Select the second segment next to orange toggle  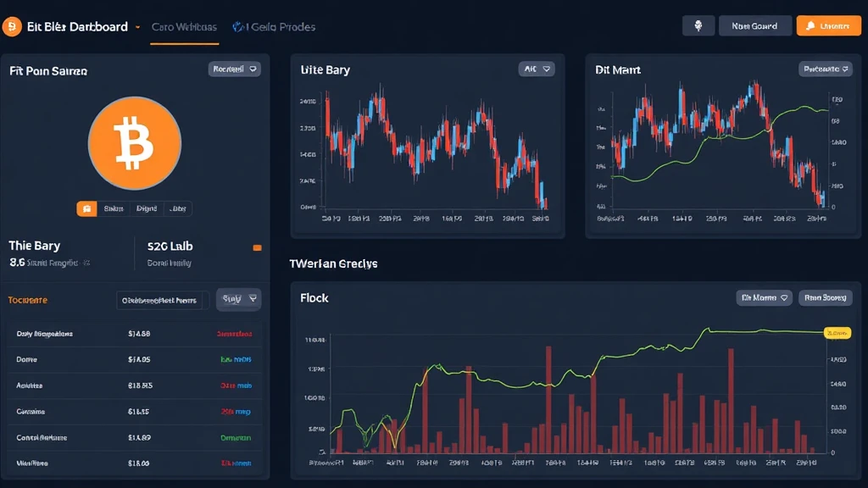click(x=113, y=208)
